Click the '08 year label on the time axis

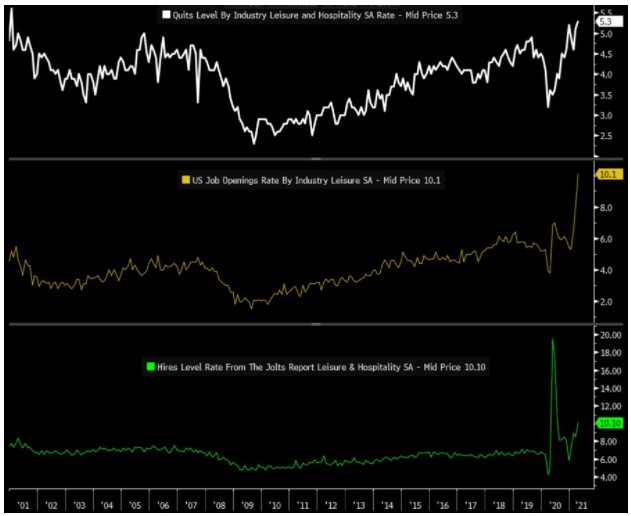point(219,505)
